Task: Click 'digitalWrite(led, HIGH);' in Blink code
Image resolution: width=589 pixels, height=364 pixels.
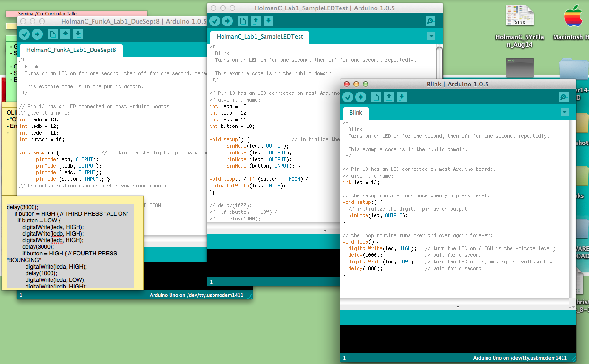Action: coord(382,248)
